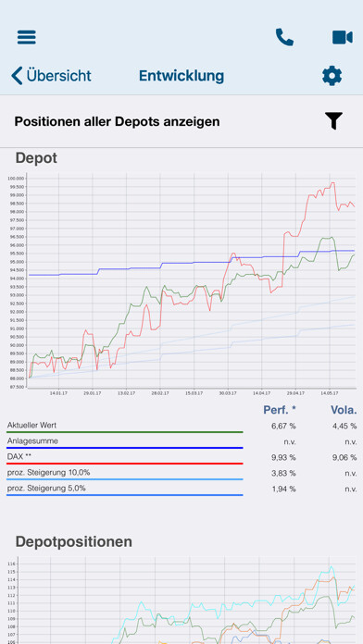Tap the red DAX peak in Depot chart
This screenshot has height=644, width=363.
pos(332,183)
